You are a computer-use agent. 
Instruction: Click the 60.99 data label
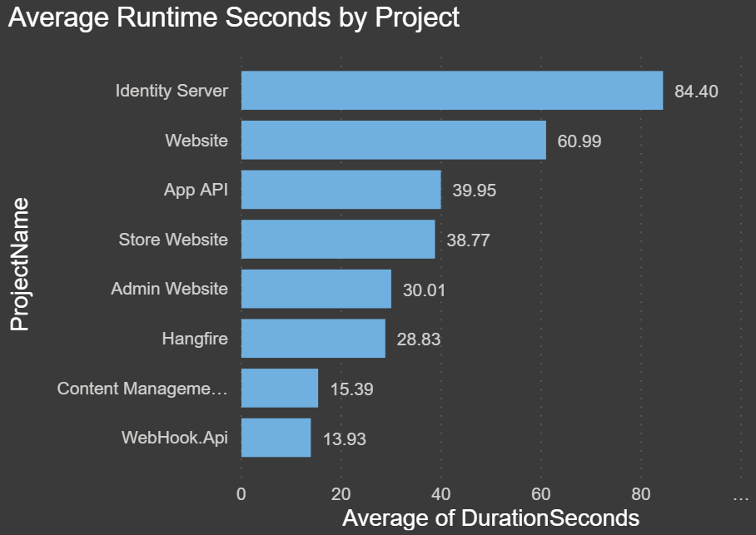pos(579,141)
